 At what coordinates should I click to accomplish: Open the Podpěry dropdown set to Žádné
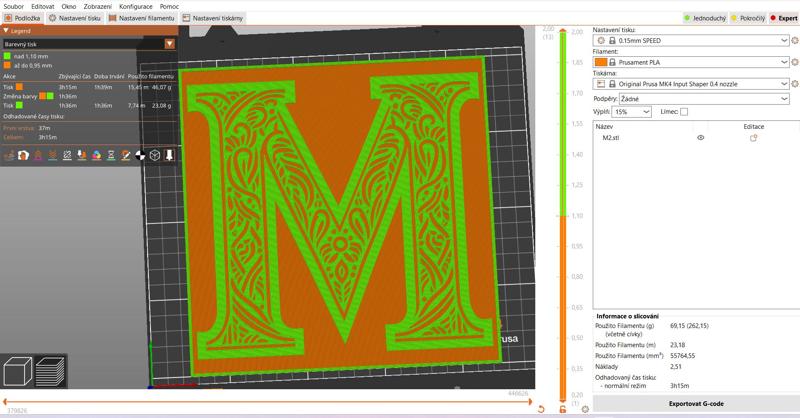[704, 99]
